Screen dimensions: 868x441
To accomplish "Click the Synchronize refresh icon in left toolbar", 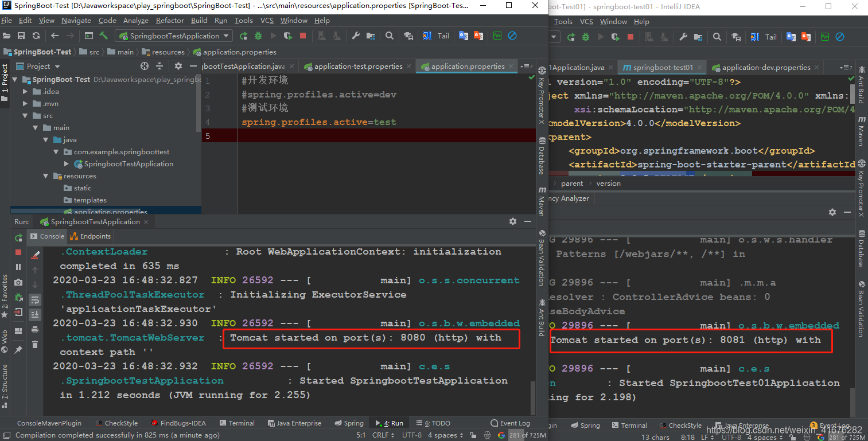I will coord(36,36).
